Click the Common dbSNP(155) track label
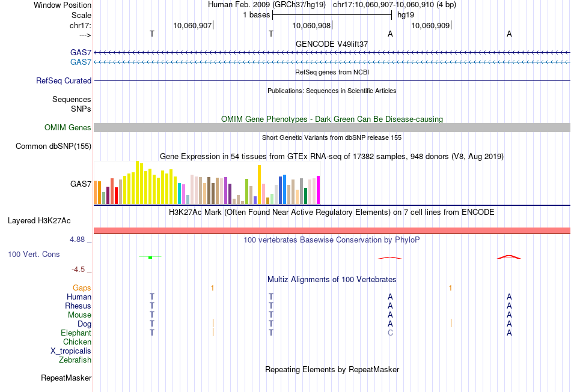The height and width of the screenshot is (392, 571). [x=53, y=146]
